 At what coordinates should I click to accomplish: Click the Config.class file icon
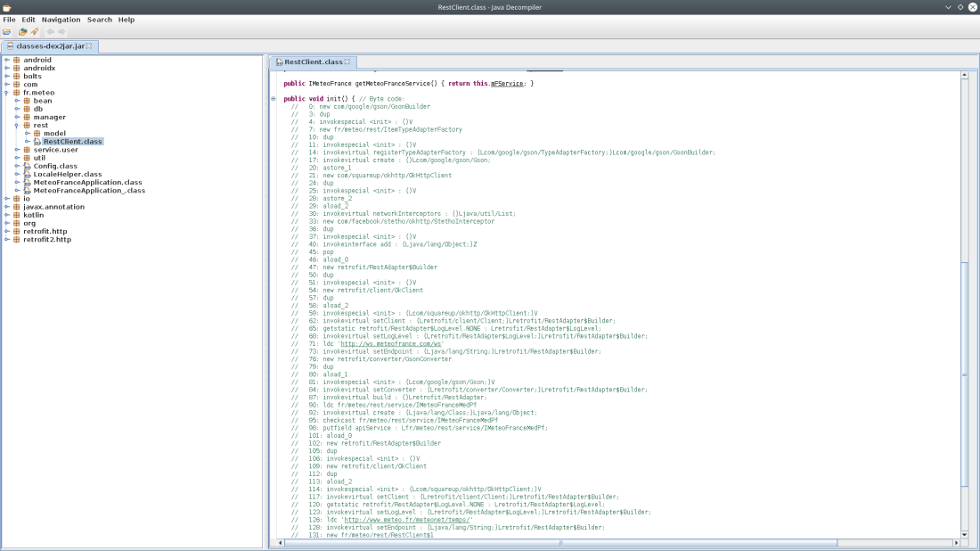(27, 166)
